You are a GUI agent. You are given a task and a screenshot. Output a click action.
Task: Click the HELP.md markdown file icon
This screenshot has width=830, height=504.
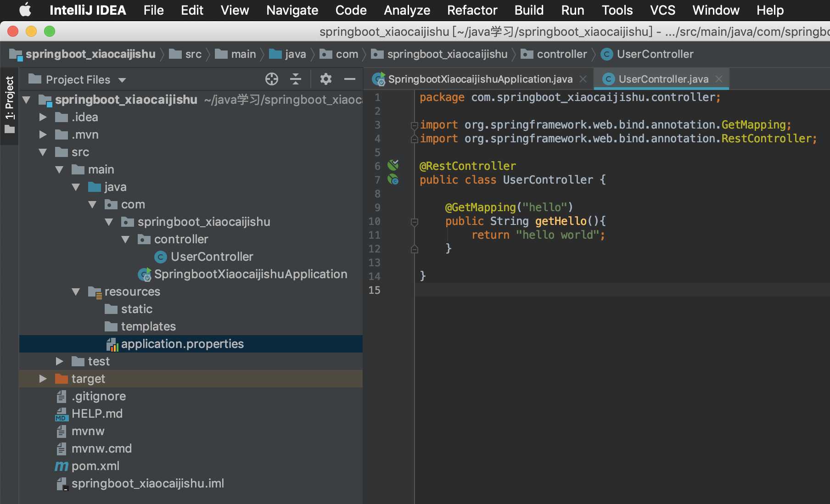62,414
